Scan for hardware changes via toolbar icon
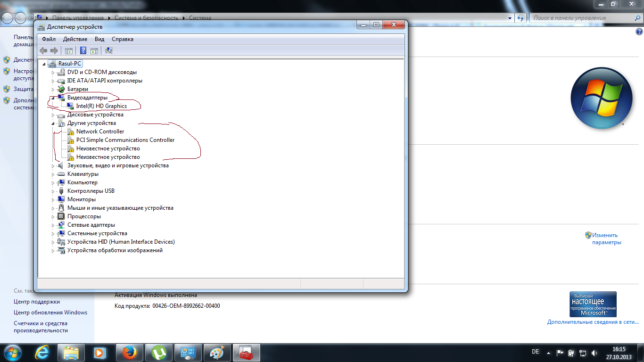 [x=109, y=50]
